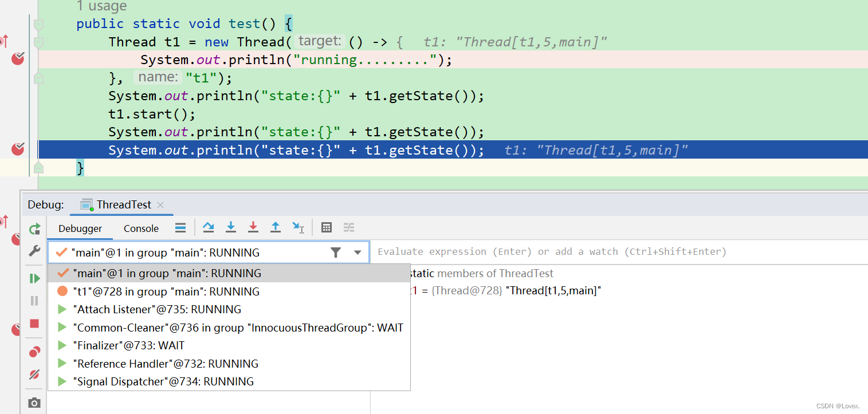Click the Trace Current Stream Chain icon
This screenshot has width=868, height=414.
coord(349,227)
